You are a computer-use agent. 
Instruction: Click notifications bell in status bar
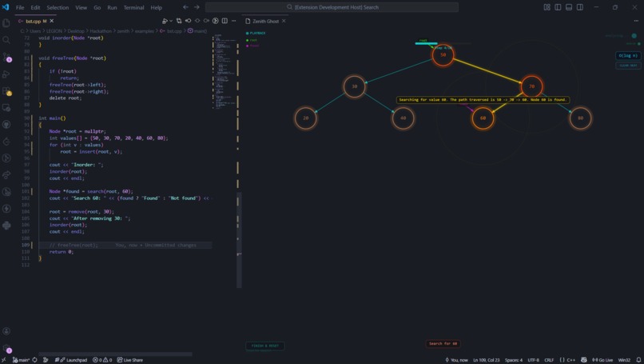point(638,360)
